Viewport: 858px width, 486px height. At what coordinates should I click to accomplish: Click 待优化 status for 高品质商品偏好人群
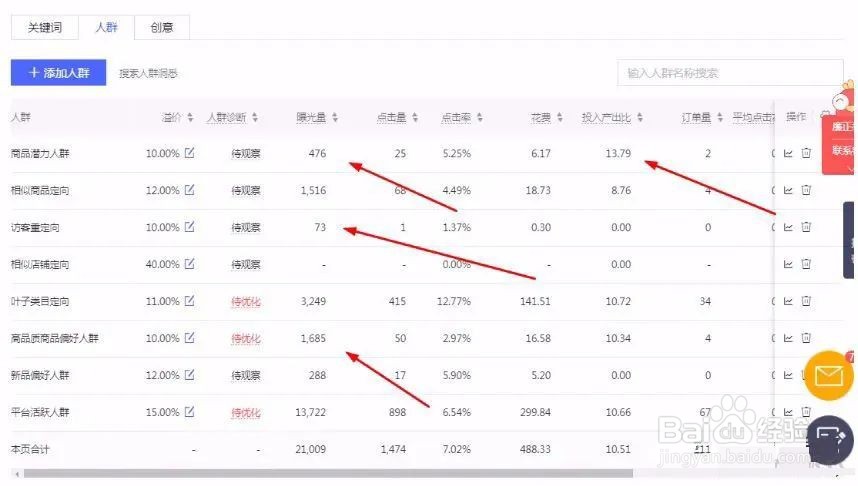[x=246, y=339]
